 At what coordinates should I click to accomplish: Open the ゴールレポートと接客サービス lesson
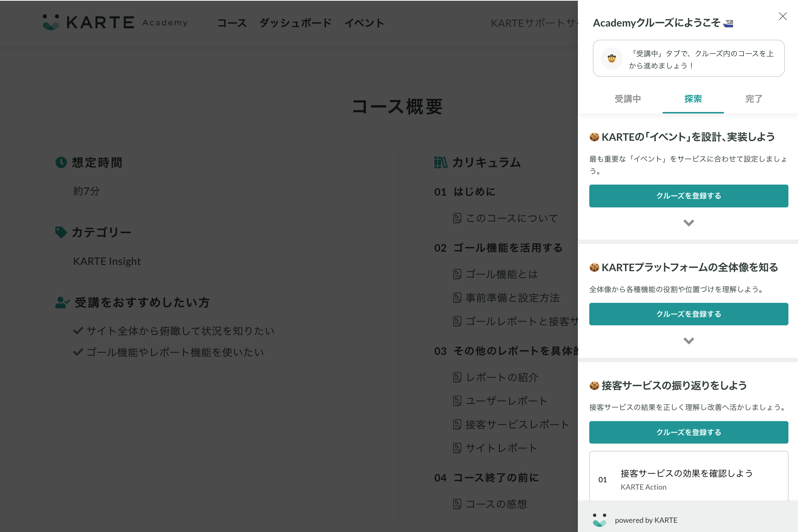(521, 321)
